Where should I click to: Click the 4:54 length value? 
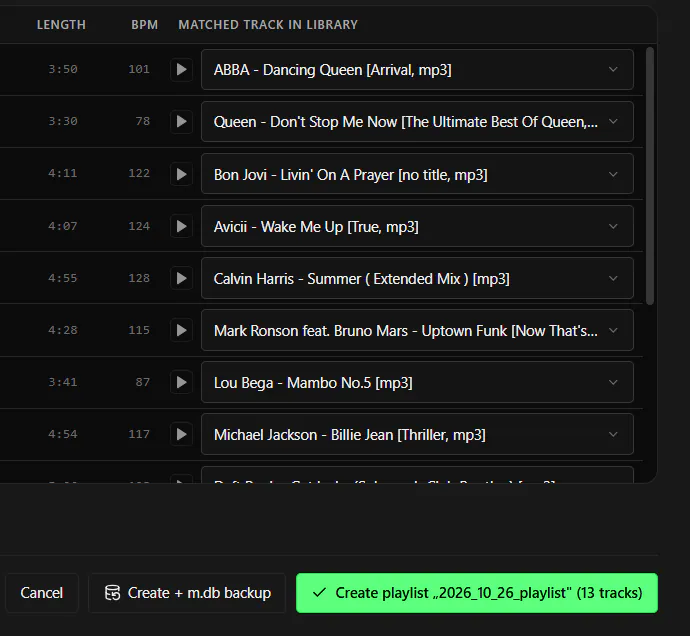[63, 434]
